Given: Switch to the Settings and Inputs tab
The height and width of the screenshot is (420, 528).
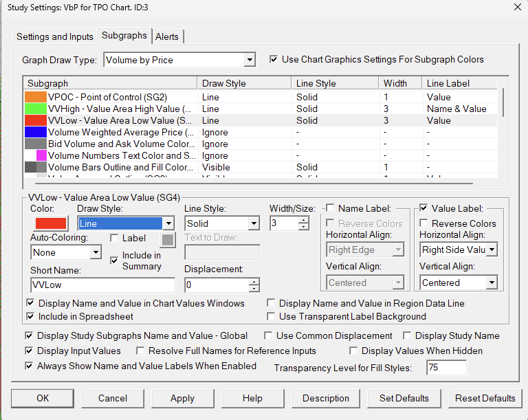Looking at the screenshot, I should [x=54, y=36].
